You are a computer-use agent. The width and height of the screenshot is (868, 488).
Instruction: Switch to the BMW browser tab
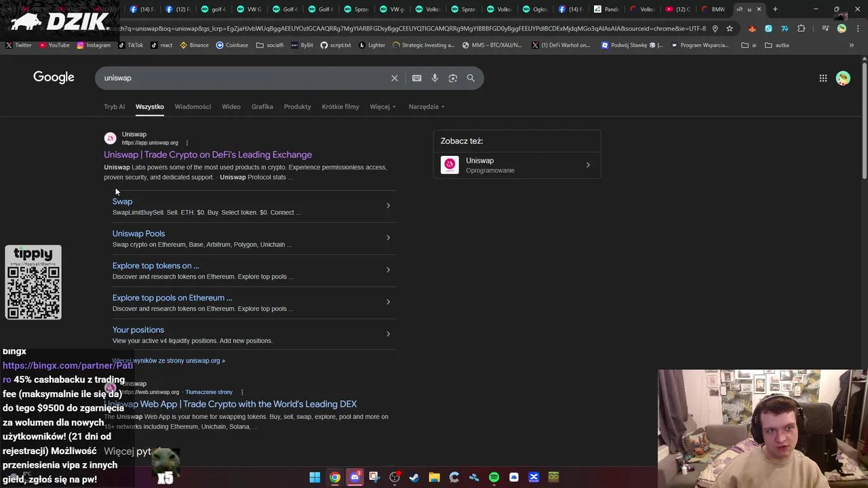[x=713, y=9]
